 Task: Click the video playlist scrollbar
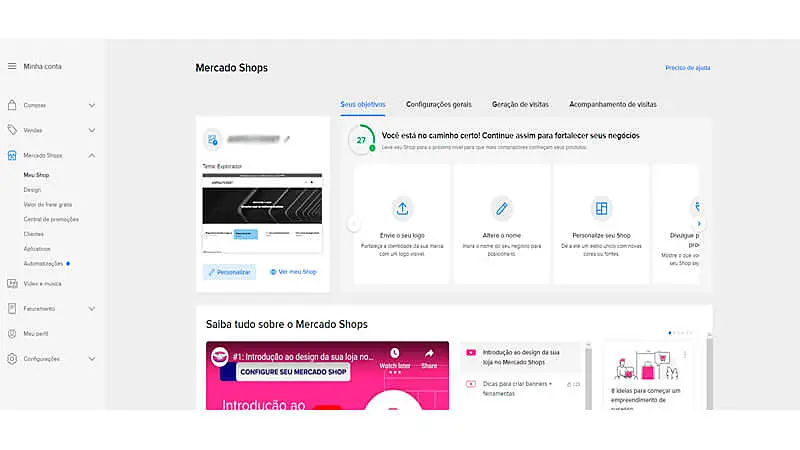pos(588,375)
